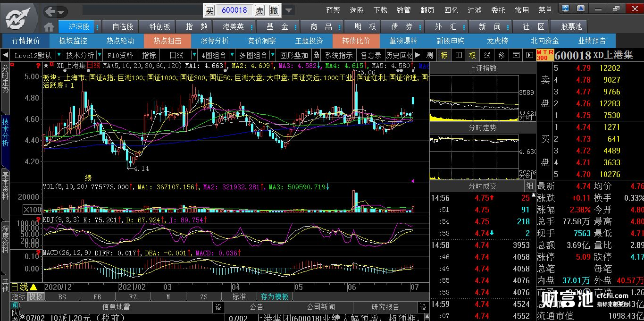Toggle the 标 marker display button
The height and width of the screenshot is (321, 644).
coord(444,55)
